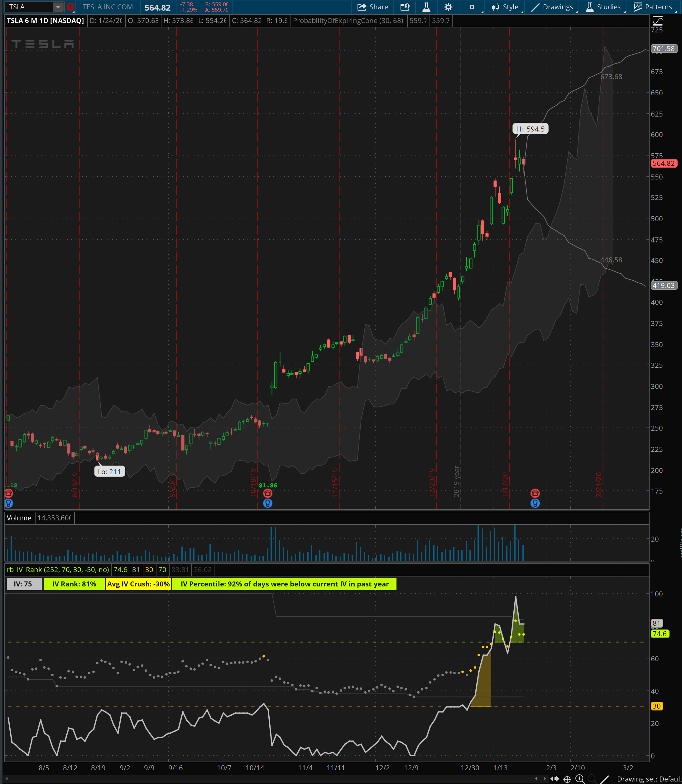Click the 10/18/19 expiration line marker
The image size is (682, 784).
coord(253,482)
